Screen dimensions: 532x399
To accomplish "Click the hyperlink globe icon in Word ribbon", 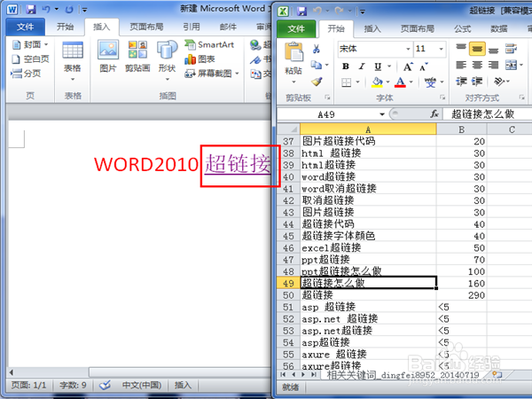I will pyautogui.click(x=255, y=44).
